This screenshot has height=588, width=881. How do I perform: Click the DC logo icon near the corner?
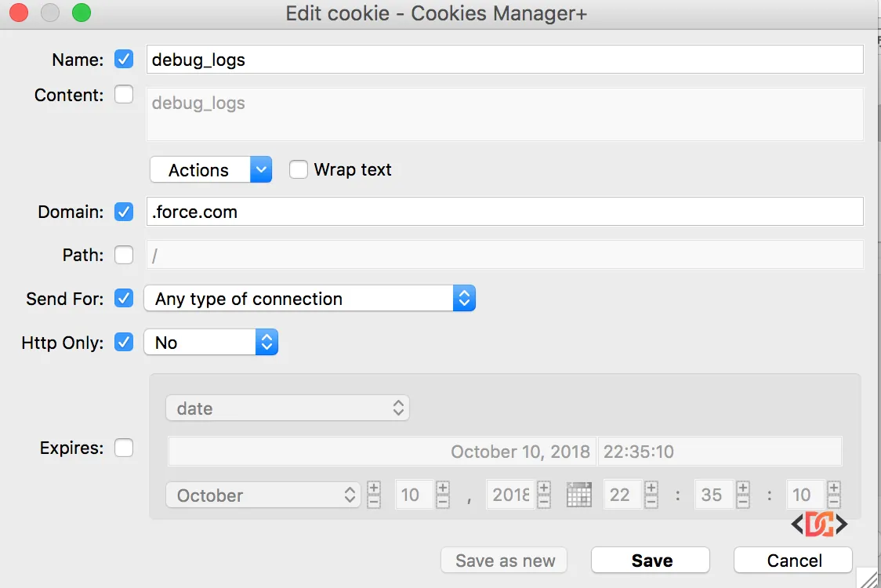coord(821,524)
